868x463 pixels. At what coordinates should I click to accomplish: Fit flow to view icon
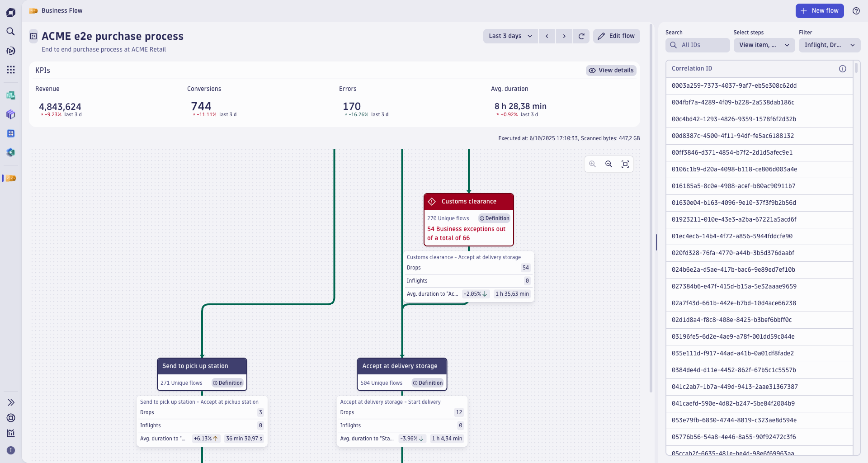(625, 164)
